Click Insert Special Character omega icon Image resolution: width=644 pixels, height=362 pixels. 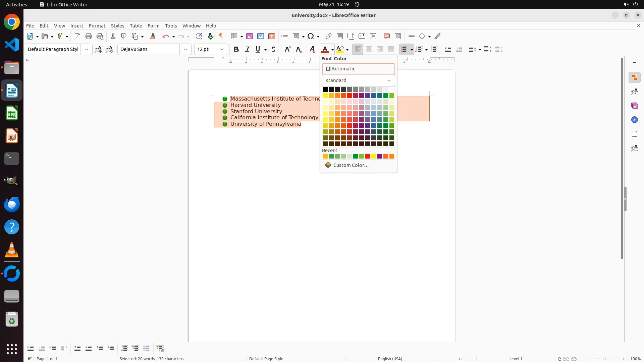(311, 37)
